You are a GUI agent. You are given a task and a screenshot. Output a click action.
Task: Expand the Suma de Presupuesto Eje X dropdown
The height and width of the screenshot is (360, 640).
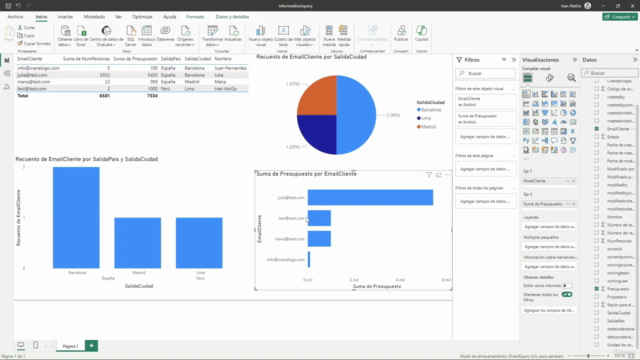568,204
